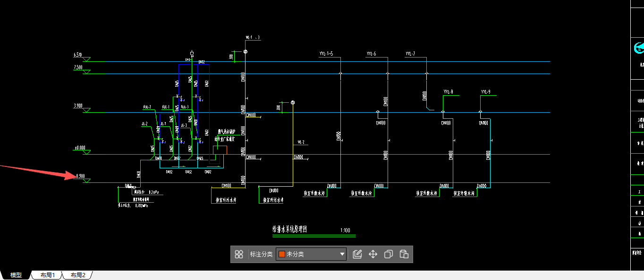Click the orange swatch beside 未分类
The image size is (644, 280).
tap(282, 254)
